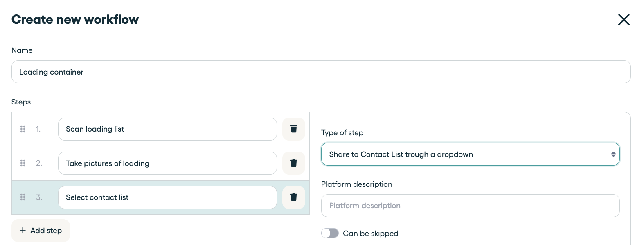Close the Create new workflow dialog
This screenshot has width=644, height=245.
point(624,20)
